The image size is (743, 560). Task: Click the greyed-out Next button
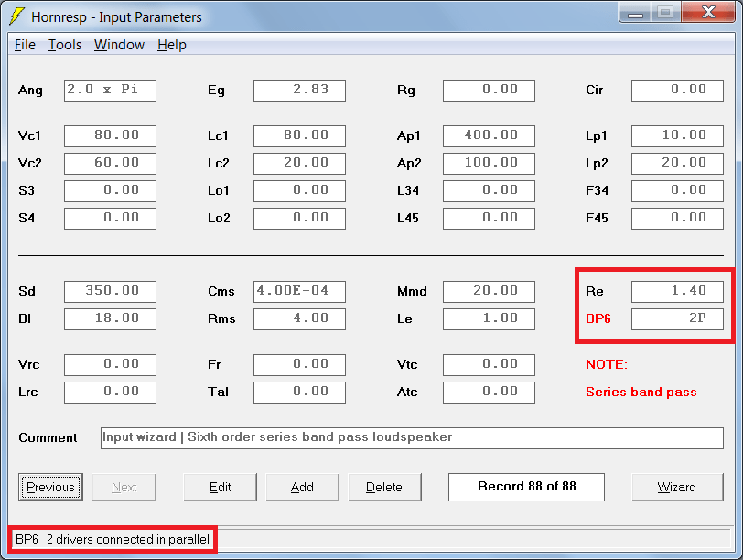pos(124,487)
